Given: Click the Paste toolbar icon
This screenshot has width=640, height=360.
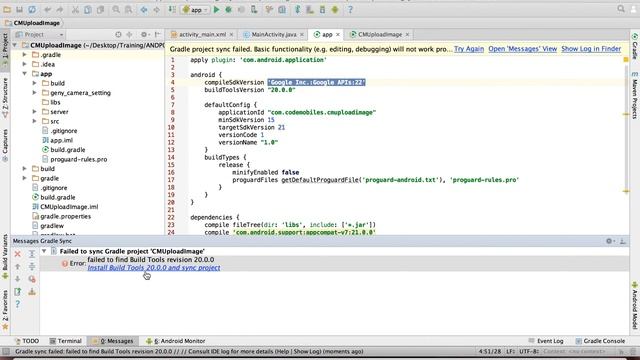Looking at the screenshot, I should pos(100,9).
